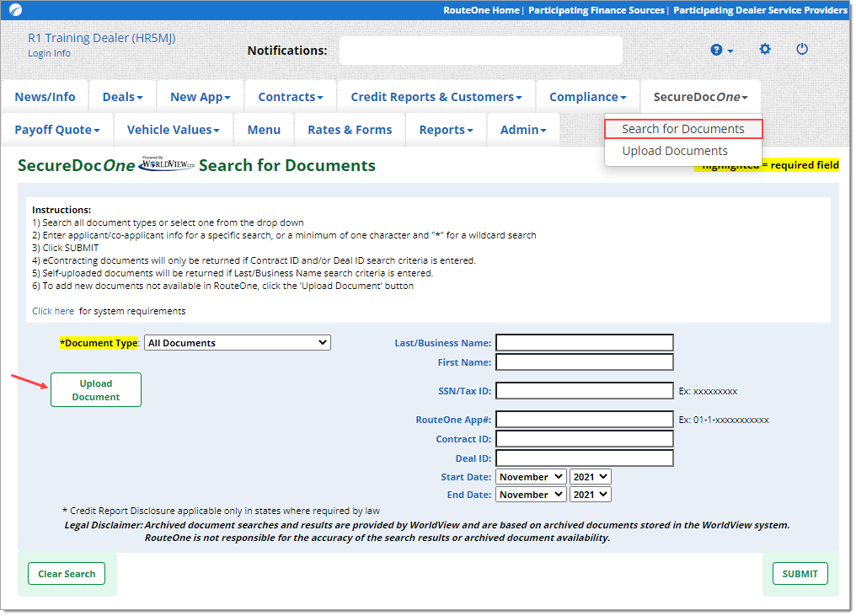Open the help question mark menu

click(722, 50)
